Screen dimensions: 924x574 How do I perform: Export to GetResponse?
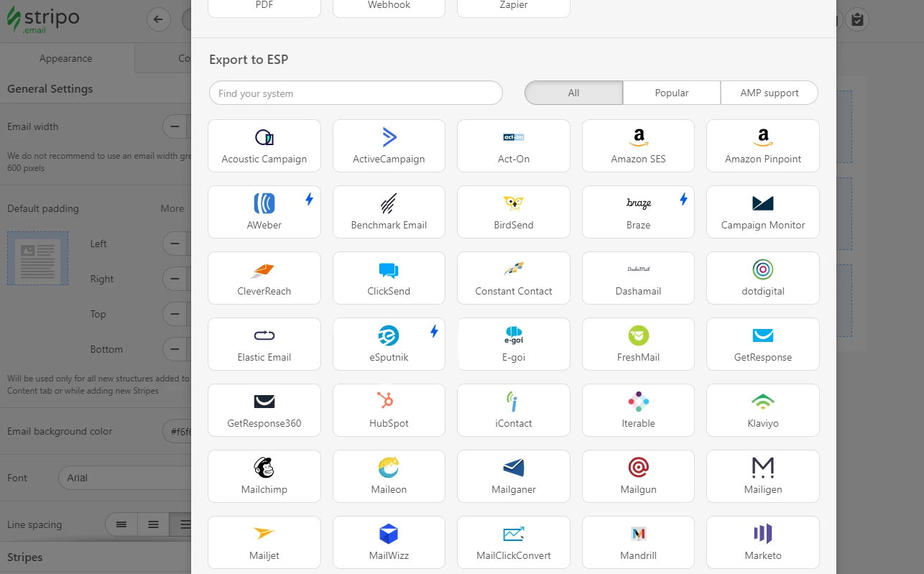click(763, 344)
